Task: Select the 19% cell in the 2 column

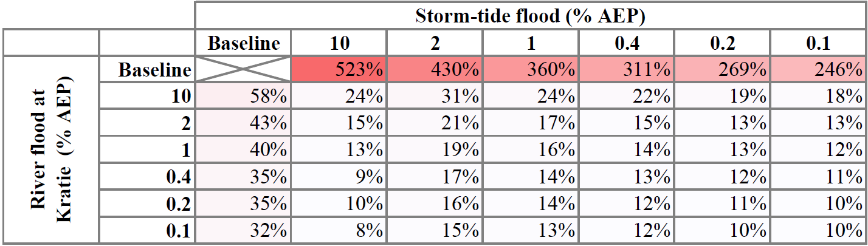Action: (435, 149)
